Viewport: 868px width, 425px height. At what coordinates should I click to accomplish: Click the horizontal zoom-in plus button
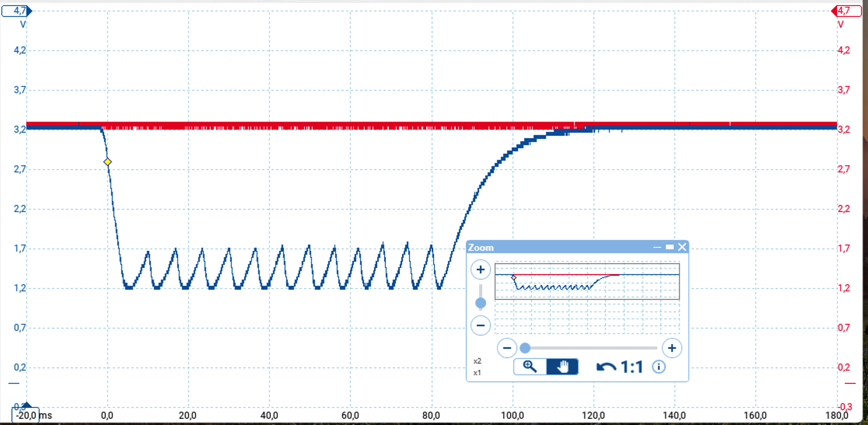tap(672, 348)
